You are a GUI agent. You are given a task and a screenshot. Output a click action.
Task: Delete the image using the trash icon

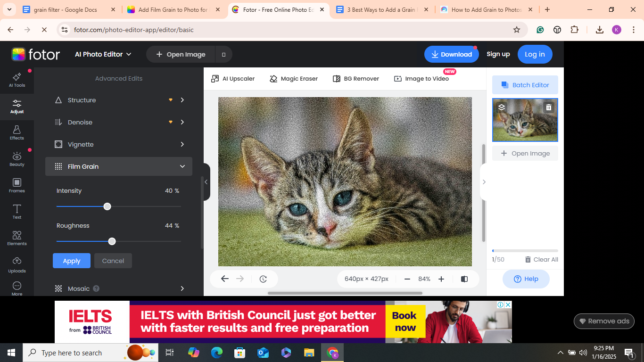coord(548,107)
